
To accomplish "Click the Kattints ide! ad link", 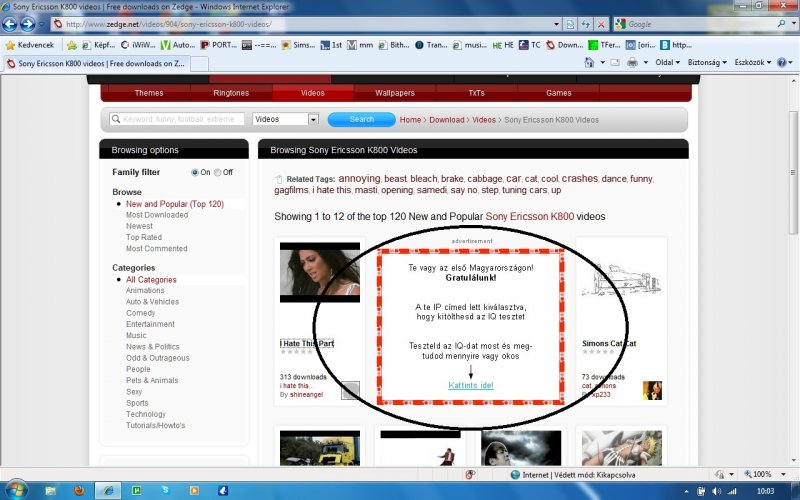I will click(x=470, y=385).
